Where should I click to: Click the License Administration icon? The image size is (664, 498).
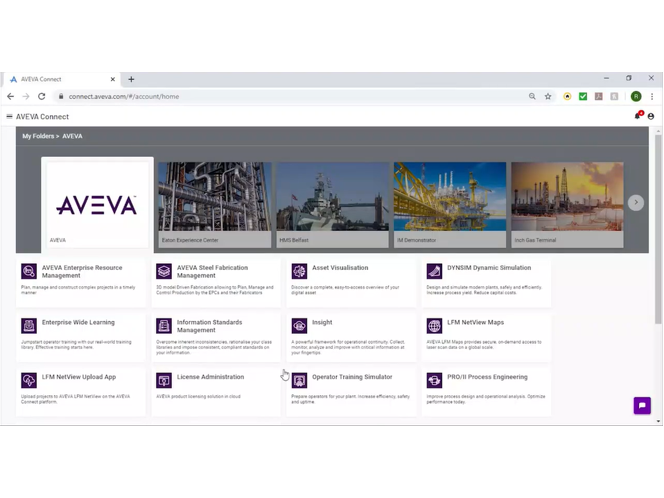pyautogui.click(x=164, y=381)
